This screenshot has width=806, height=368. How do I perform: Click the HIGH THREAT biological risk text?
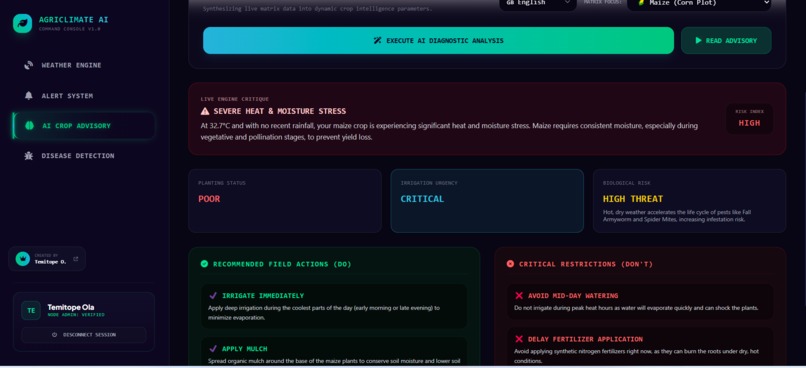(633, 199)
